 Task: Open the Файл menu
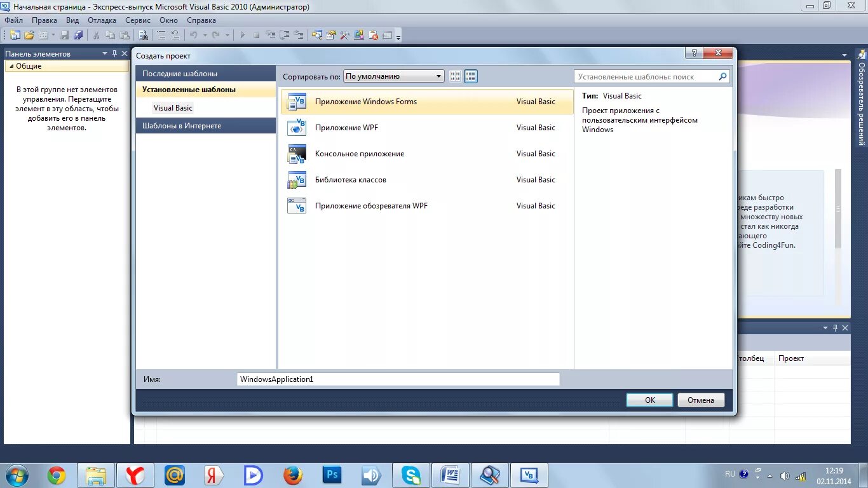click(x=13, y=20)
